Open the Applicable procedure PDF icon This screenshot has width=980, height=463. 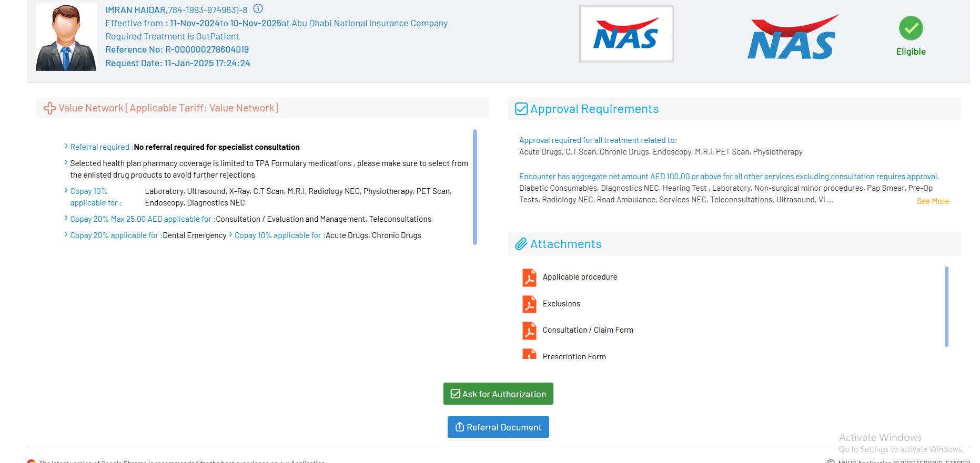529,277
